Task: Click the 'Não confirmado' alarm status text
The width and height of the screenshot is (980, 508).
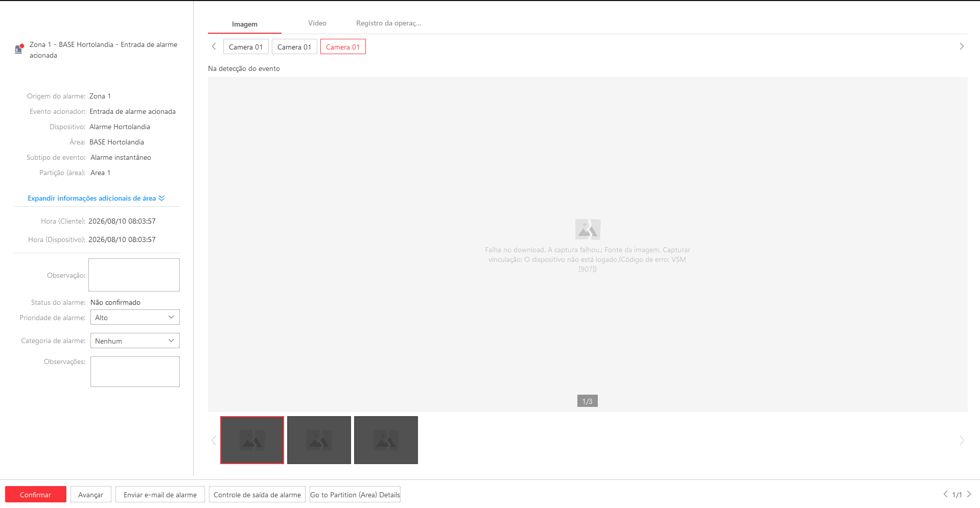Action: tap(115, 302)
